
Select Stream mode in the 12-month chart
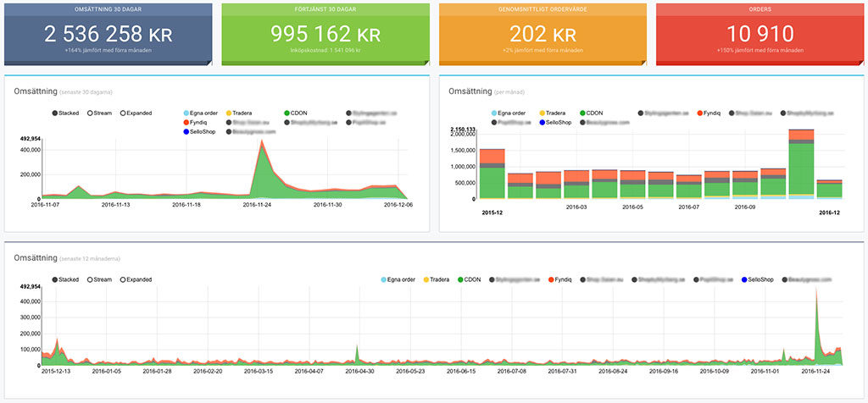coord(99,279)
